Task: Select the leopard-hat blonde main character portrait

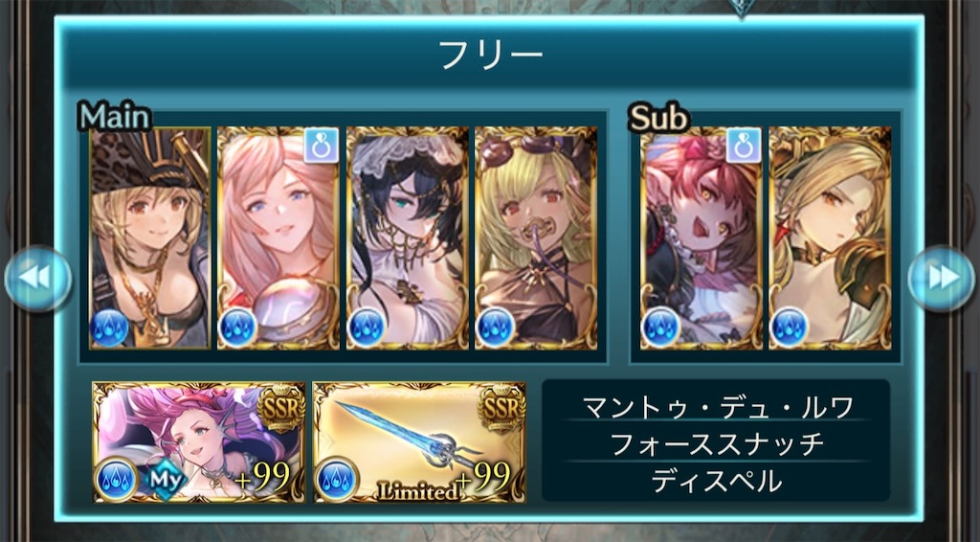Action: coord(150,237)
